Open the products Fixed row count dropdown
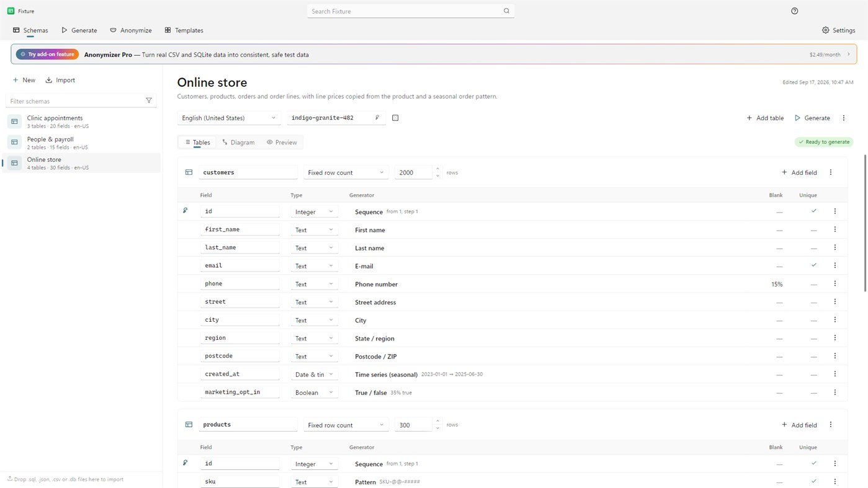 [x=346, y=425]
